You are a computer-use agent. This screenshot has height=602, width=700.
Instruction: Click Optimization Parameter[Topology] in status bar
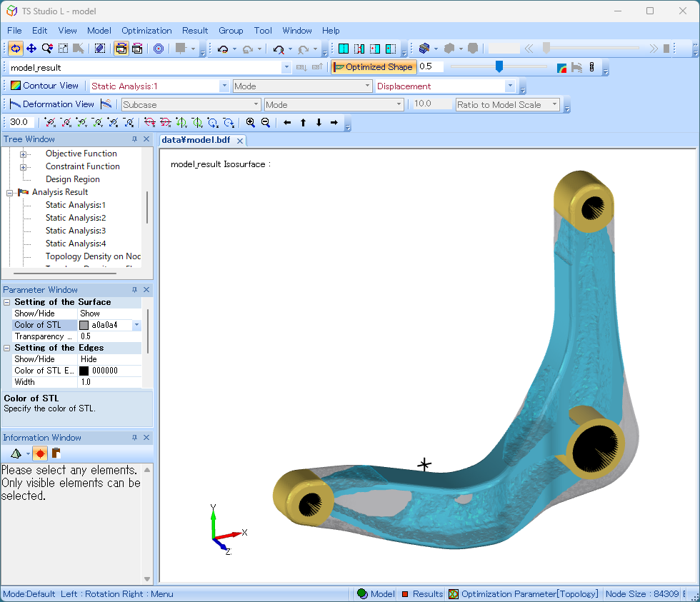click(523, 594)
